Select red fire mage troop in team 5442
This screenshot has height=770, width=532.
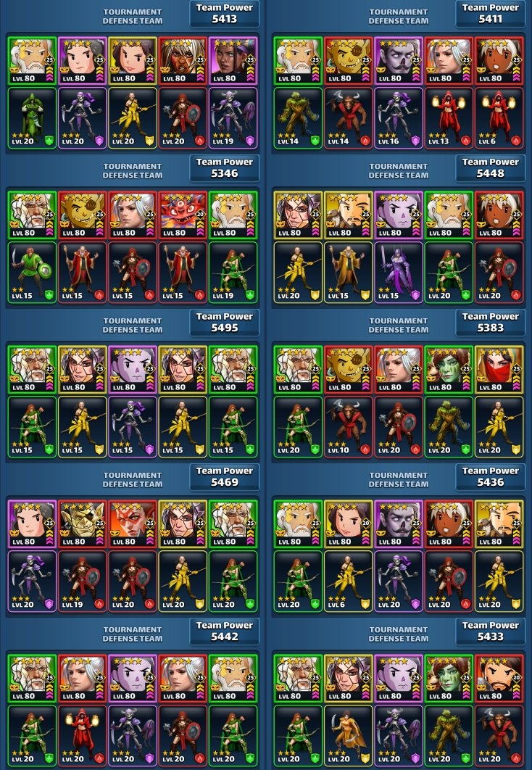pyautogui.click(x=83, y=735)
